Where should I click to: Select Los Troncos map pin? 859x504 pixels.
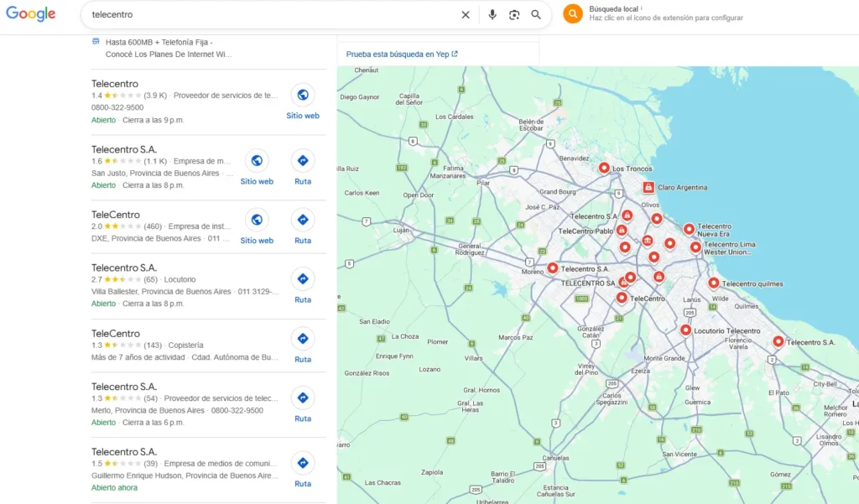tap(604, 168)
